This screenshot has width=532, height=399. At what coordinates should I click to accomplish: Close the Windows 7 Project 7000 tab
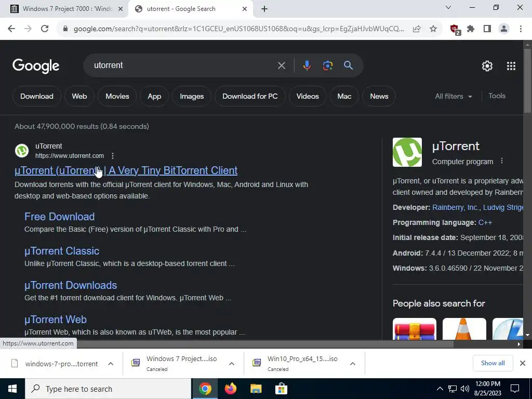121,9
